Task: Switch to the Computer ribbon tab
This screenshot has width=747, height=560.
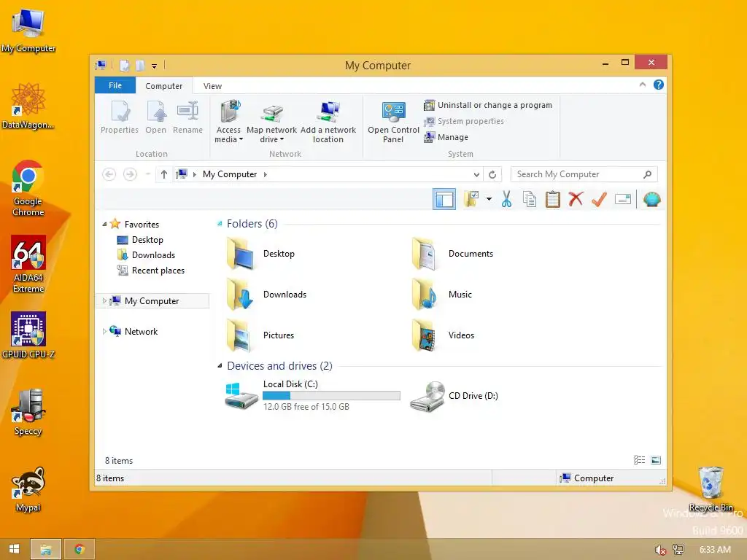Action: click(164, 86)
